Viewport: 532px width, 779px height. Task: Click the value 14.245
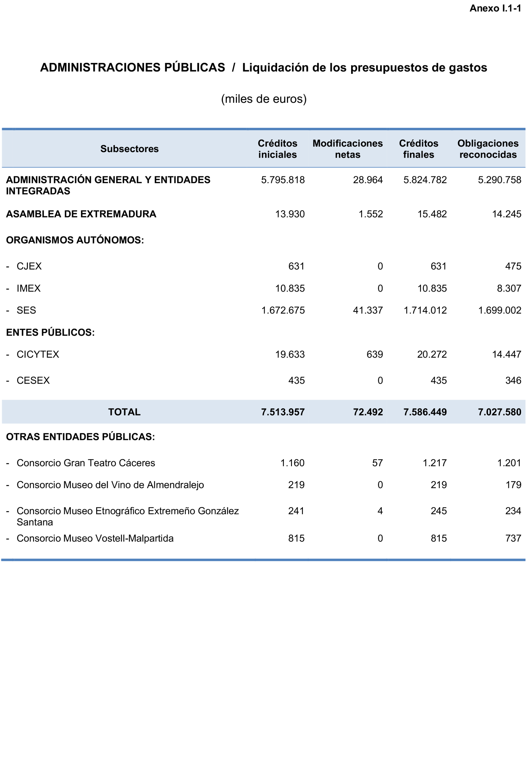click(506, 214)
